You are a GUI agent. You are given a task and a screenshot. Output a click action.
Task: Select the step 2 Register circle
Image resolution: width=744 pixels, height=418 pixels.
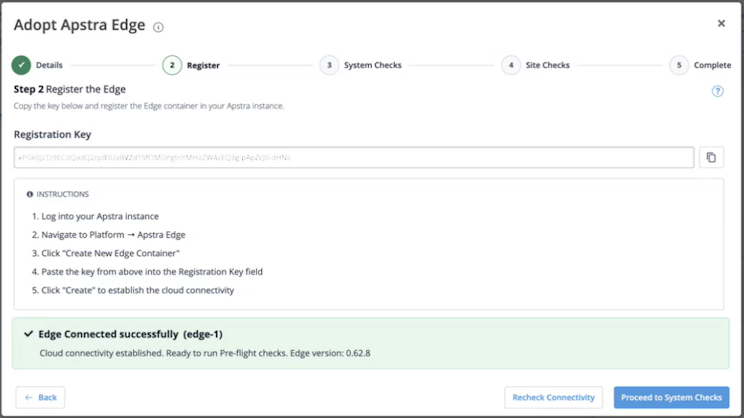(172, 65)
